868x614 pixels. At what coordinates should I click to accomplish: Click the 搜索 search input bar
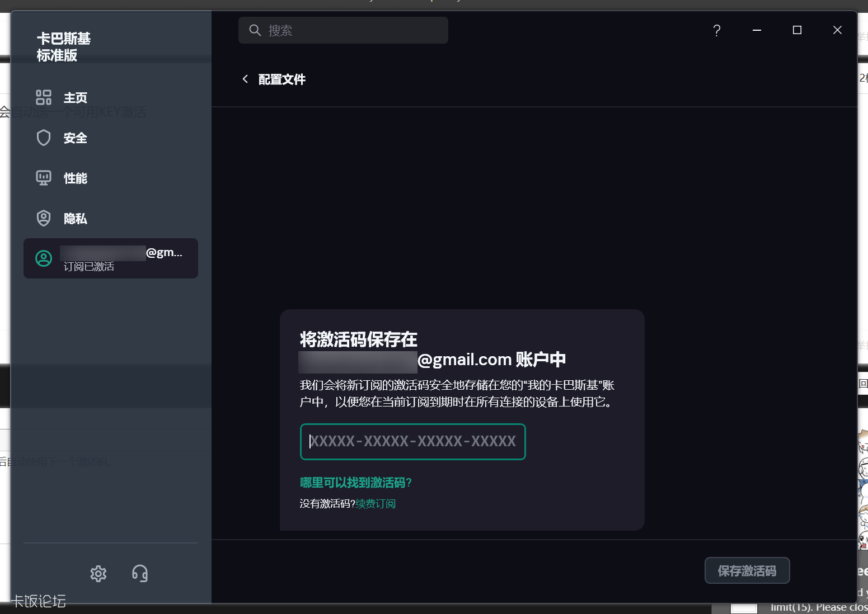(x=343, y=30)
